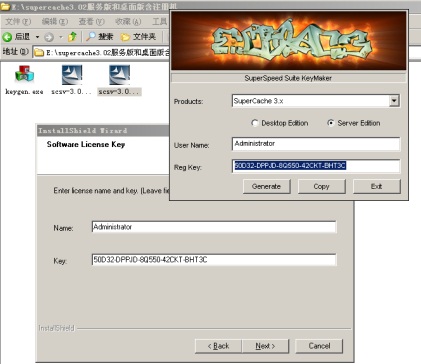
Task: Select the keygen.exe file icon
Action: 24,74
